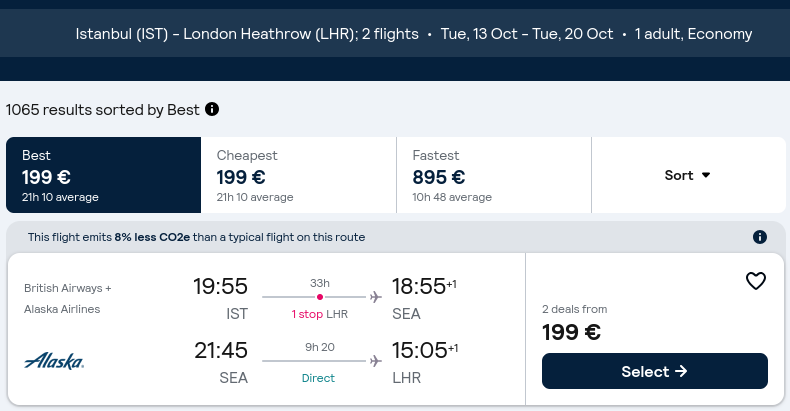Click the outbound flight airplane icon
Screen dimensions: 790x411
pos(375,297)
